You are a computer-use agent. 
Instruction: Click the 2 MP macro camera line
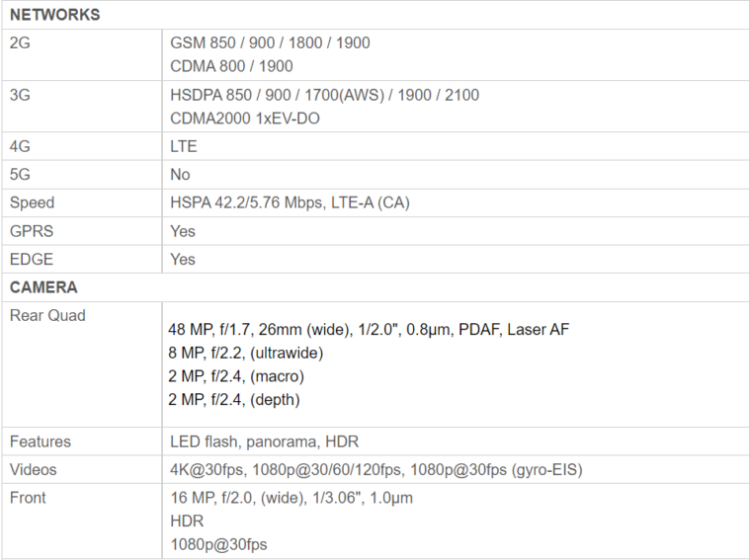pos(236,376)
